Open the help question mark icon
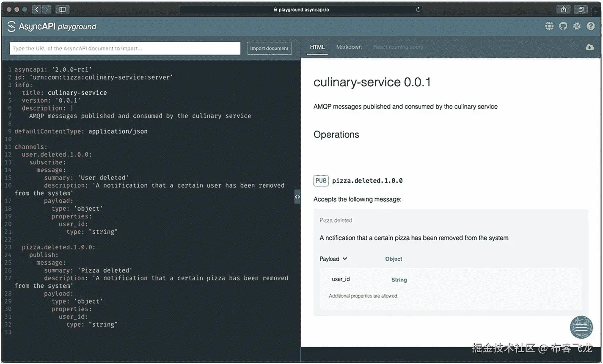Screen dimensions: 603x364 pos(591,26)
